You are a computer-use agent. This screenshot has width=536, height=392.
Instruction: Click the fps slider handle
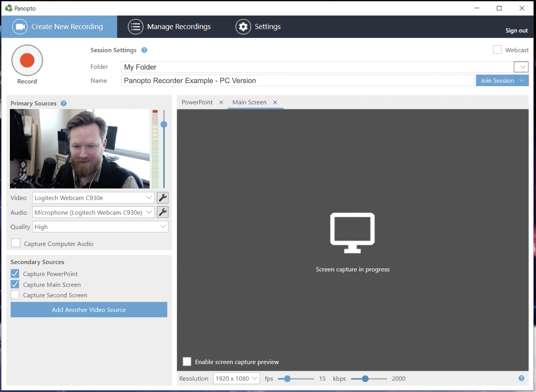287,379
